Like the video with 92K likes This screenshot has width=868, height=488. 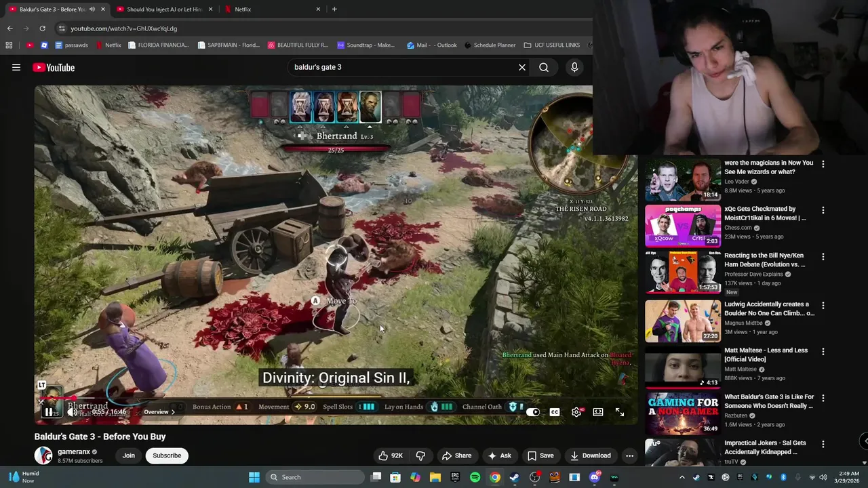(390, 455)
